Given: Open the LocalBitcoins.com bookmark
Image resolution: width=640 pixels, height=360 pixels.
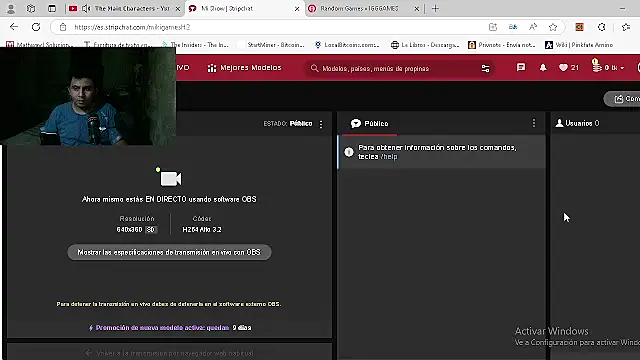Looking at the screenshot, I should click(347, 44).
